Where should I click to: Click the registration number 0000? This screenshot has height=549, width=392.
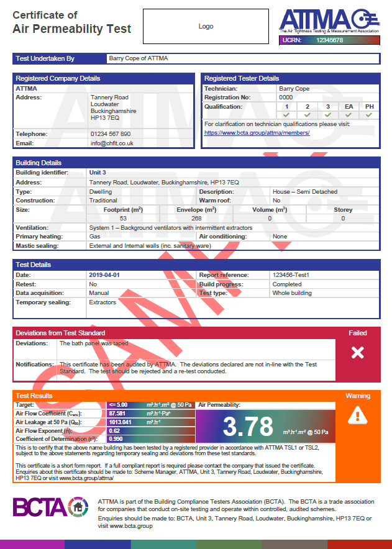[x=286, y=98]
